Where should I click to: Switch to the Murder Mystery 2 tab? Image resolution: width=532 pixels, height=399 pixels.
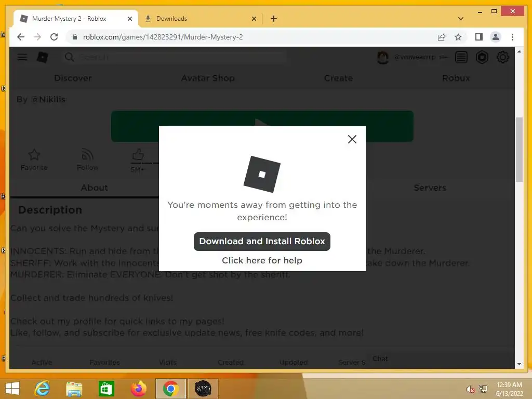tap(70, 19)
